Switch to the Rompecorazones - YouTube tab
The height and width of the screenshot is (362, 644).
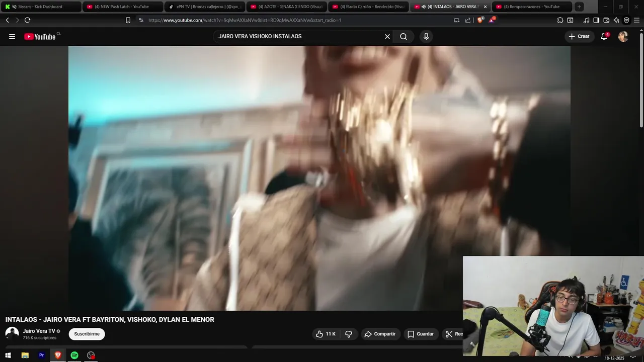point(532,7)
